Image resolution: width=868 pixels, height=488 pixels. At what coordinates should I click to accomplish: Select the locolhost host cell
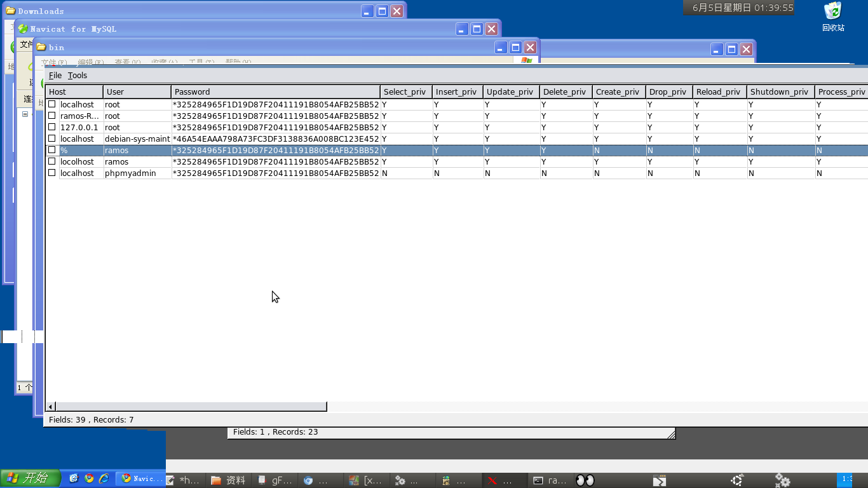(x=81, y=161)
